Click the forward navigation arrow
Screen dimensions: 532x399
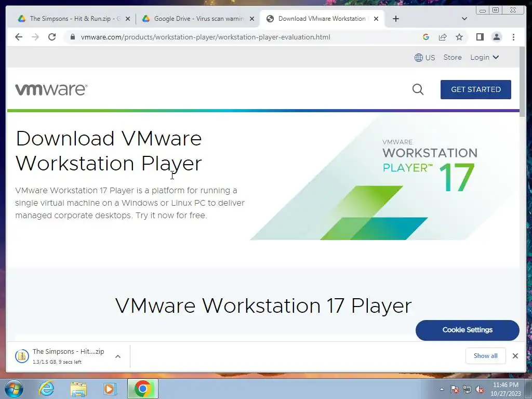click(35, 37)
